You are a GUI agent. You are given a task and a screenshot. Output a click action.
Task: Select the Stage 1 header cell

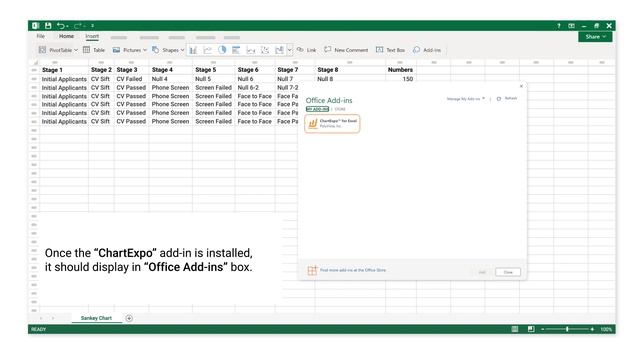coord(64,70)
